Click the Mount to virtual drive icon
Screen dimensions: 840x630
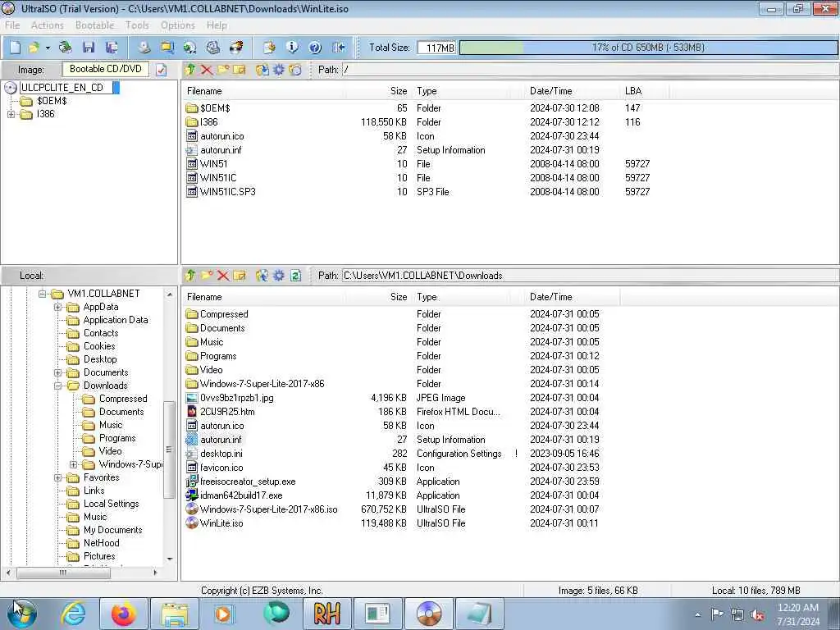click(212, 47)
